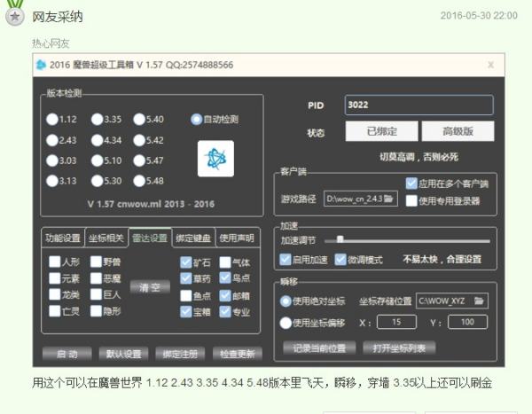
Task: Open the 绑定键盘 tab
Action: 193,238
